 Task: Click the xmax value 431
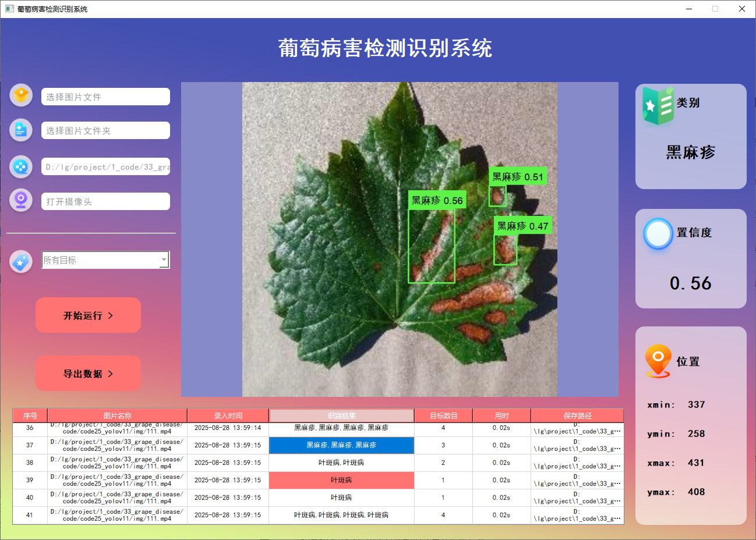point(697,463)
